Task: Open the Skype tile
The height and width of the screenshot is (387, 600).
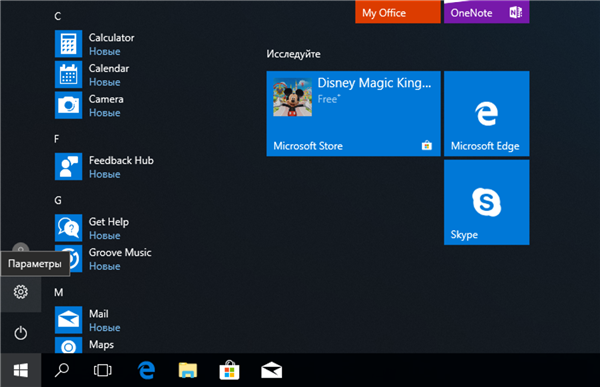Action: [487, 202]
